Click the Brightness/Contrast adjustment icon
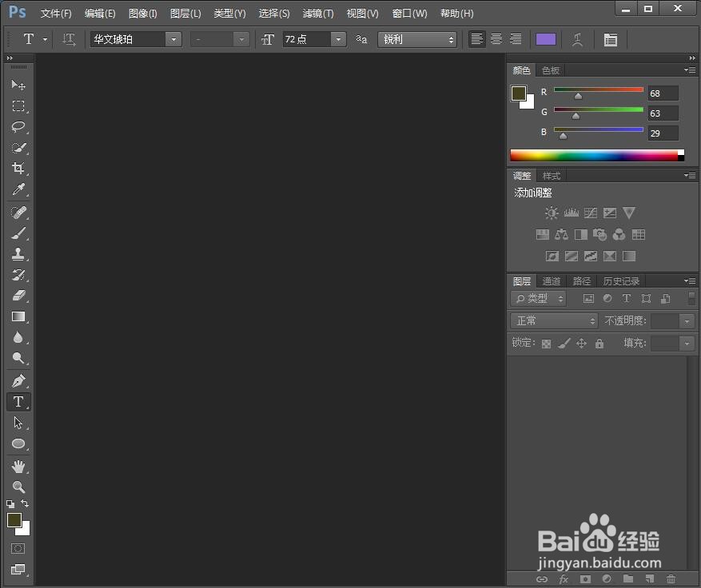The height and width of the screenshot is (588, 701). [552, 213]
